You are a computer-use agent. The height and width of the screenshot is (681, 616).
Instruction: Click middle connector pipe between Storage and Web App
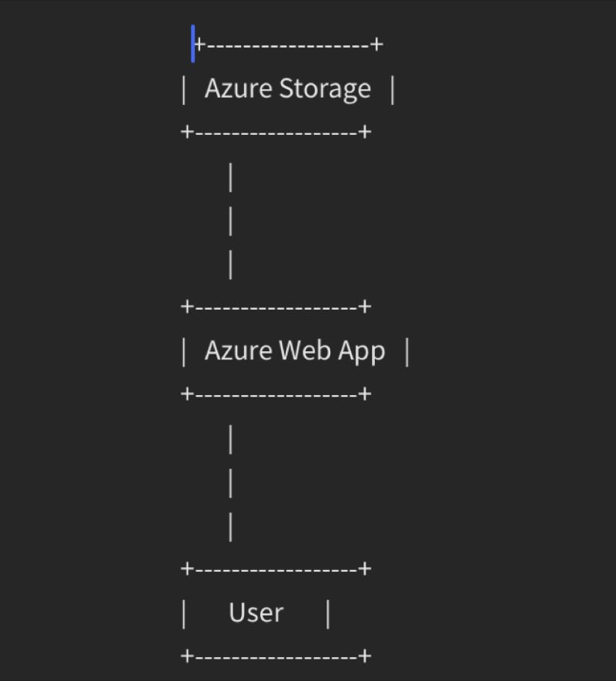coord(231,221)
